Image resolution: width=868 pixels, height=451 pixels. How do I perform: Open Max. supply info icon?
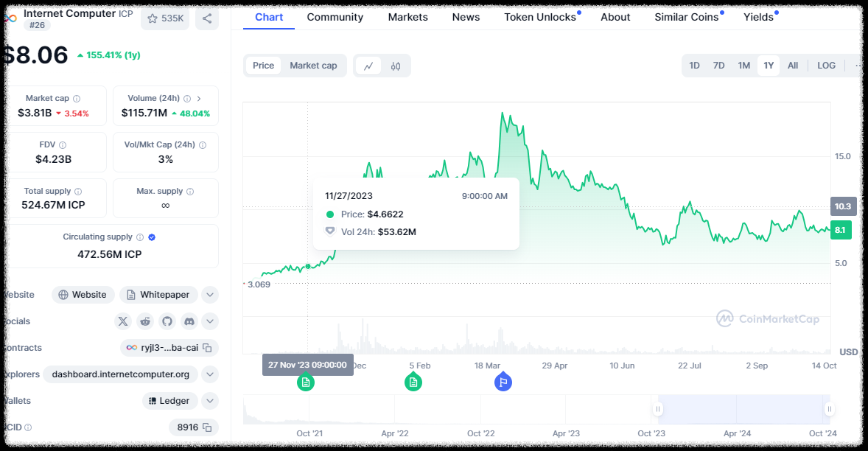[x=190, y=192]
